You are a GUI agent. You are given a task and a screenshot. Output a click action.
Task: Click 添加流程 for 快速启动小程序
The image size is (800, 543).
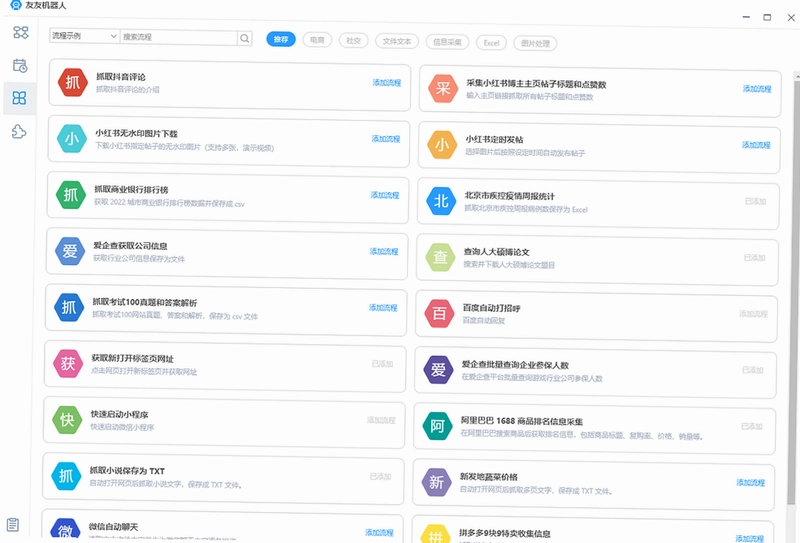coord(381,420)
